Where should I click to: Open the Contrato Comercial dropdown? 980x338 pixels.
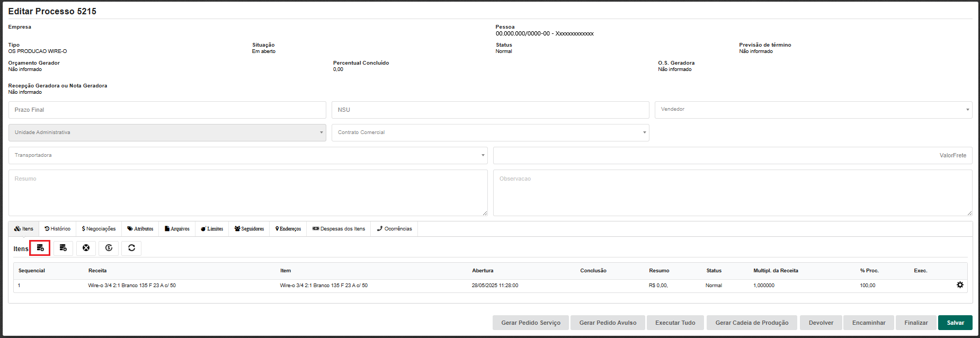[x=490, y=132]
